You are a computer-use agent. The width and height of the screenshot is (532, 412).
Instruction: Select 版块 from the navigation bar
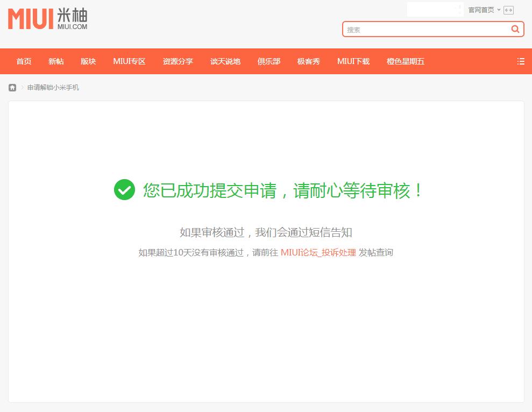pyautogui.click(x=88, y=61)
